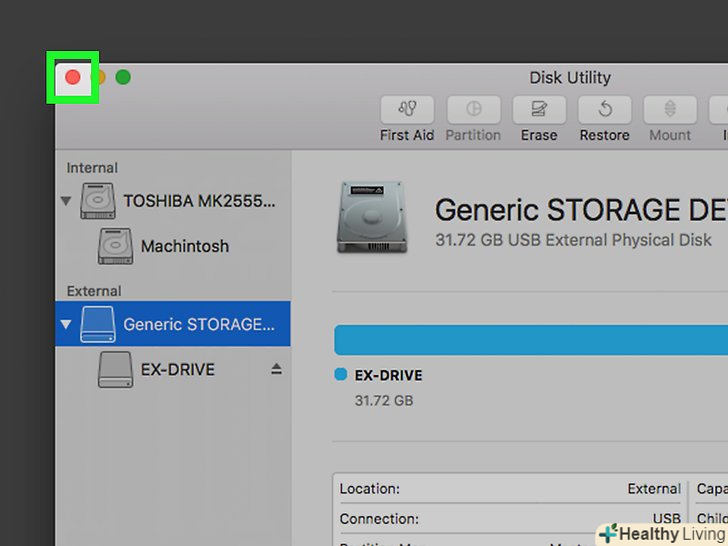Run First Aid from the toolbar

[x=407, y=110]
